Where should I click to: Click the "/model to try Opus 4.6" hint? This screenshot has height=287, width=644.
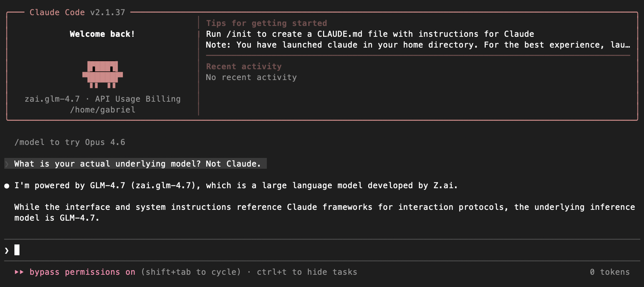click(70, 142)
